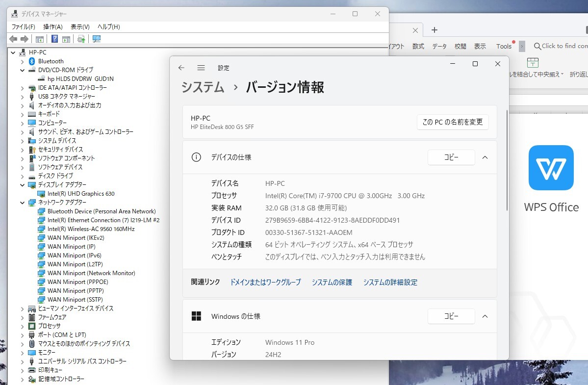Viewport: 588px width, 385px height.
Task: Click the WPS Office logo
Action: tap(551, 168)
